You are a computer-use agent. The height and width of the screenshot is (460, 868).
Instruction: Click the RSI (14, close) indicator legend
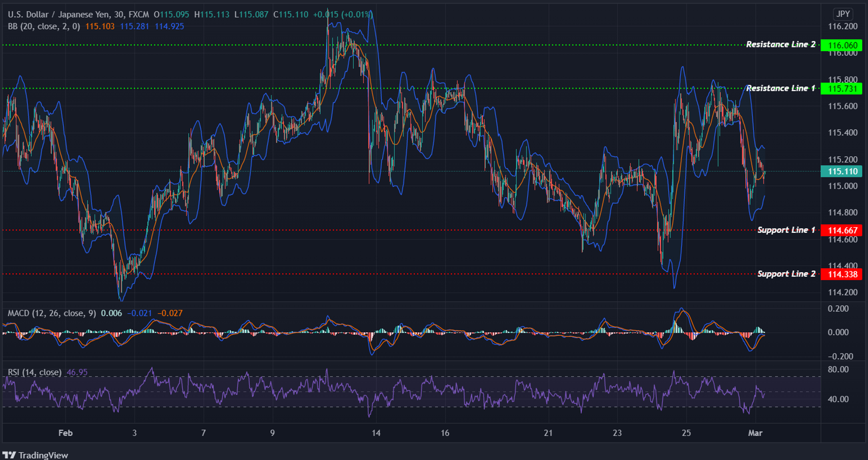(x=34, y=373)
